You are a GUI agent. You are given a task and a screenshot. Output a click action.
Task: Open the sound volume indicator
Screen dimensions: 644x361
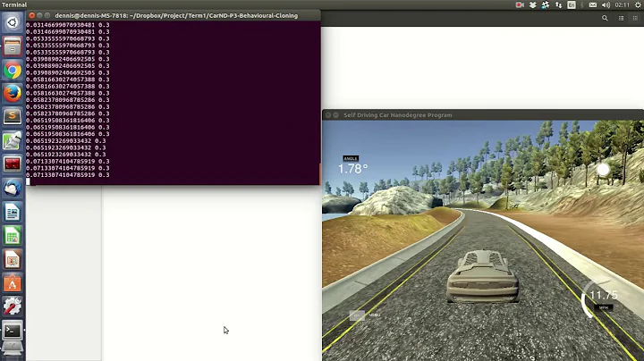pyautogui.click(x=606, y=5)
